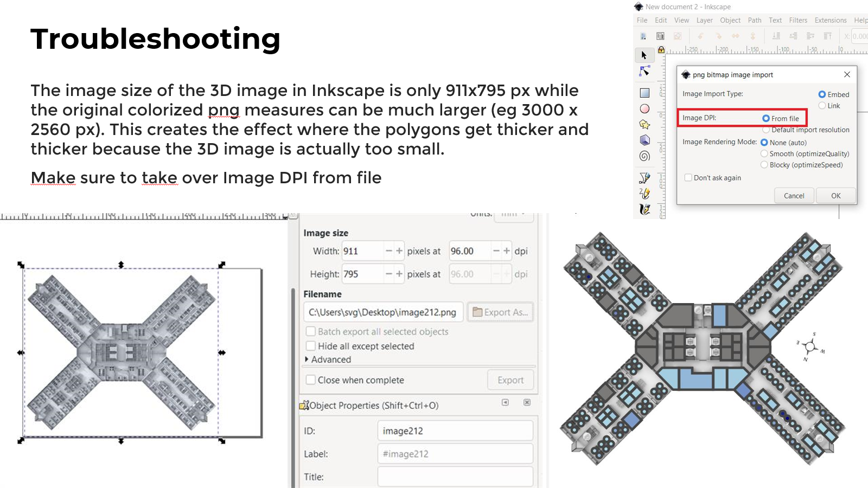The height and width of the screenshot is (488, 868).
Task: Activate the 3D box tool
Action: click(644, 140)
